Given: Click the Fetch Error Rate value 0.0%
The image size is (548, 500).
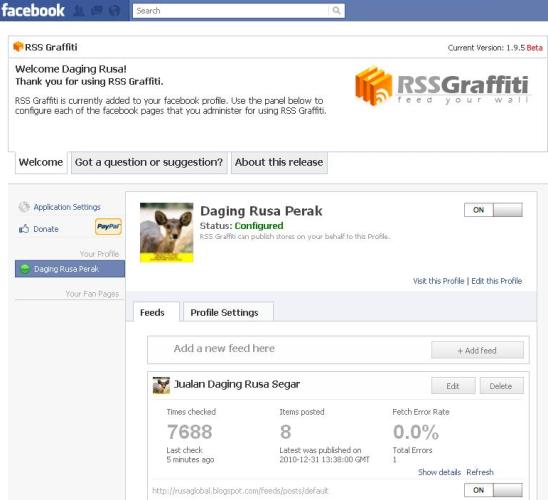Looking at the screenshot, I should click(x=416, y=432).
